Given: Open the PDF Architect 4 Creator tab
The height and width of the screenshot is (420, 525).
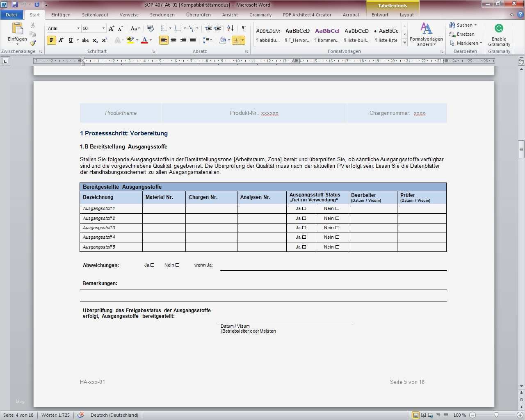Looking at the screenshot, I should pyautogui.click(x=307, y=15).
